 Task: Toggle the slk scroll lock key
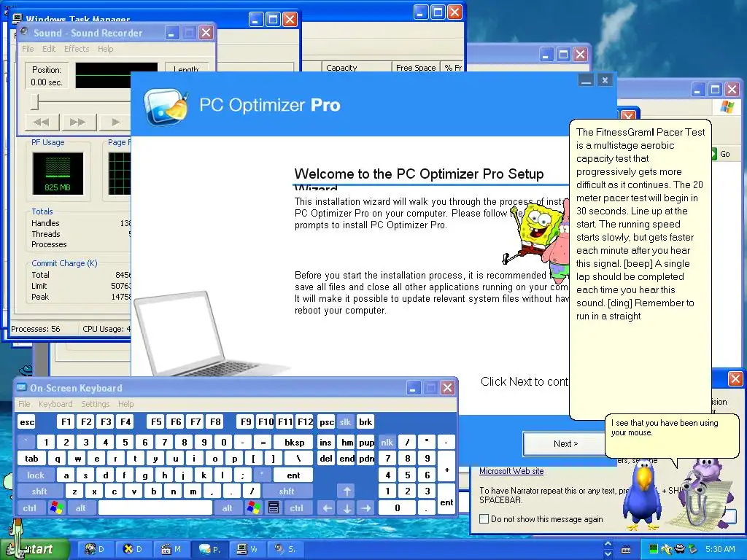345,422
